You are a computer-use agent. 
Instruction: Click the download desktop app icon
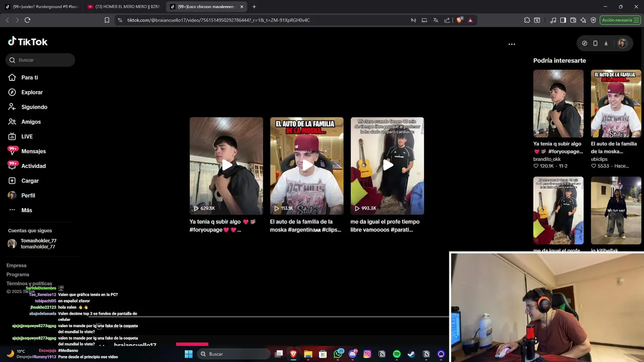pyautogui.click(x=606, y=43)
